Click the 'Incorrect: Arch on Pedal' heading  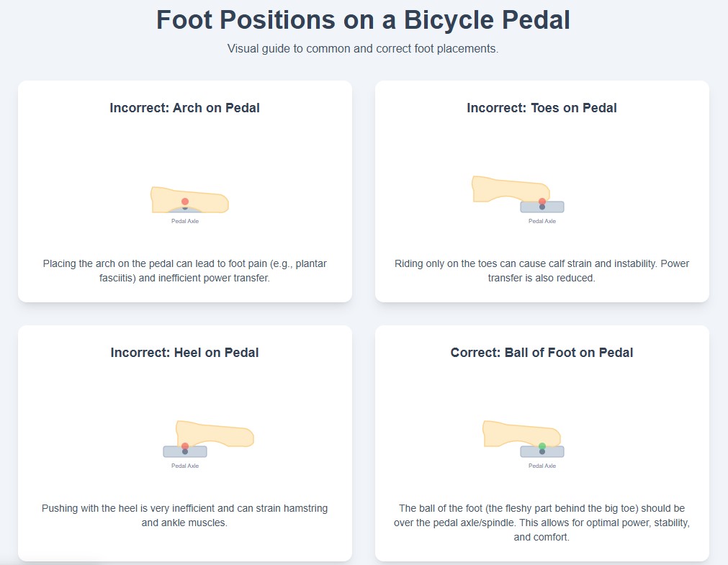pos(185,108)
